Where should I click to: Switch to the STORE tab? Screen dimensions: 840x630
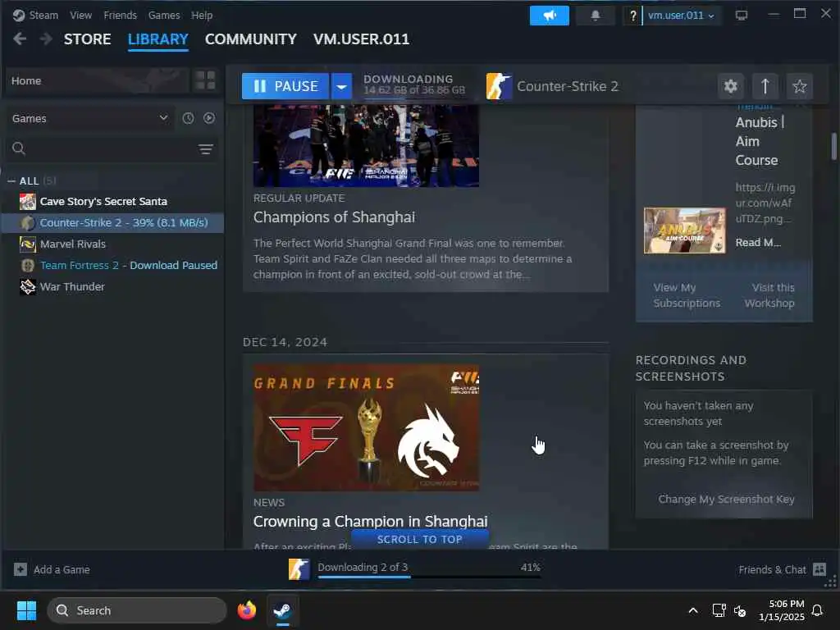tap(87, 39)
